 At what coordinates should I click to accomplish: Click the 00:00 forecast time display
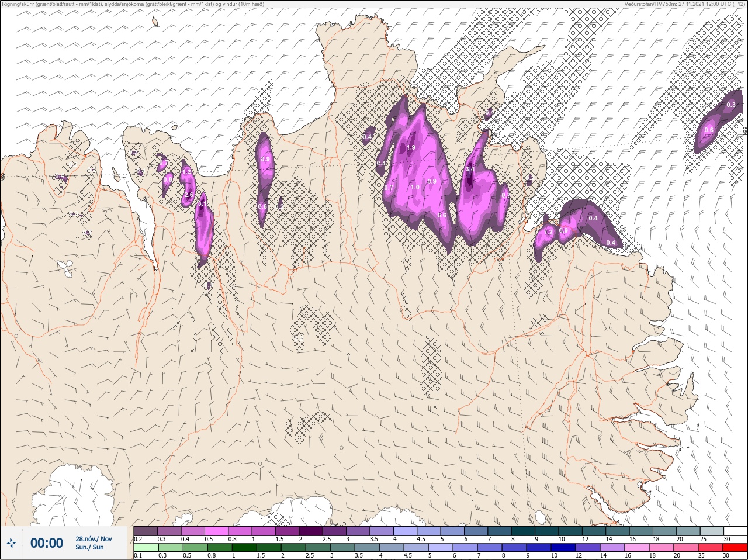pyautogui.click(x=47, y=543)
